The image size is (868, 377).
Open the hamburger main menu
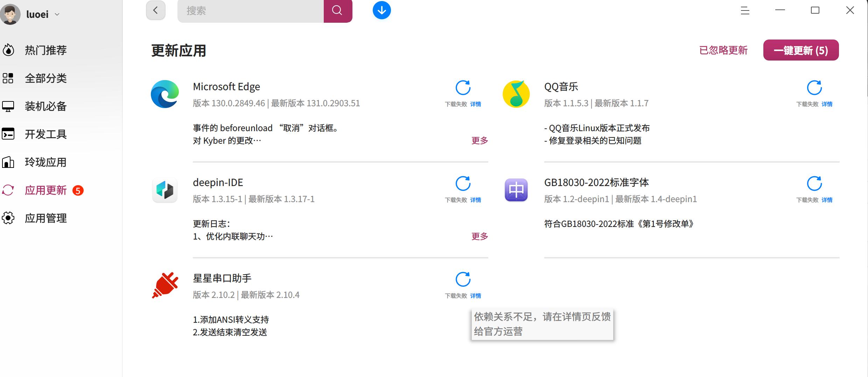(745, 10)
